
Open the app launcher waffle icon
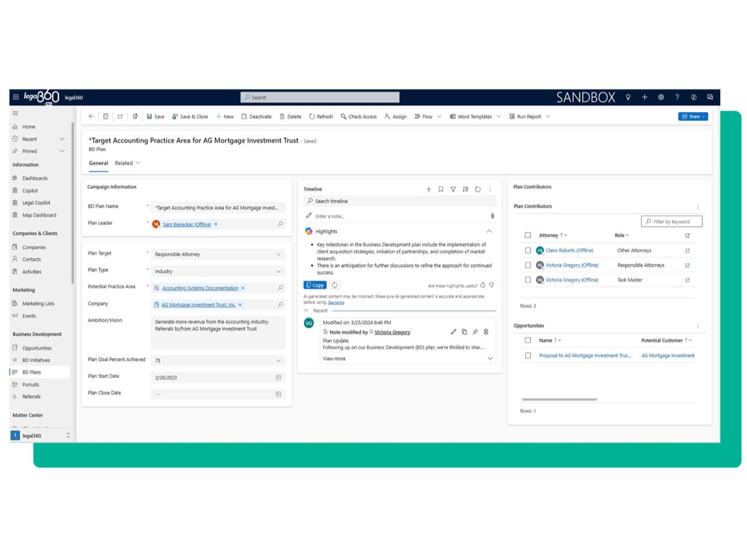coord(16,97)
